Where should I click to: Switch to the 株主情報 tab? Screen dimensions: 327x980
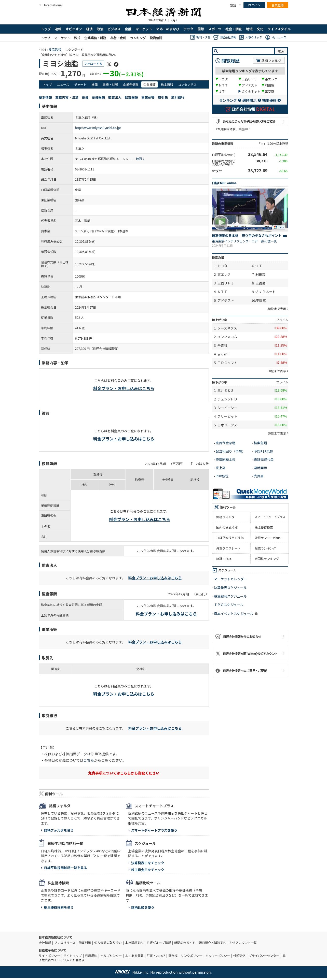[167, 84]
